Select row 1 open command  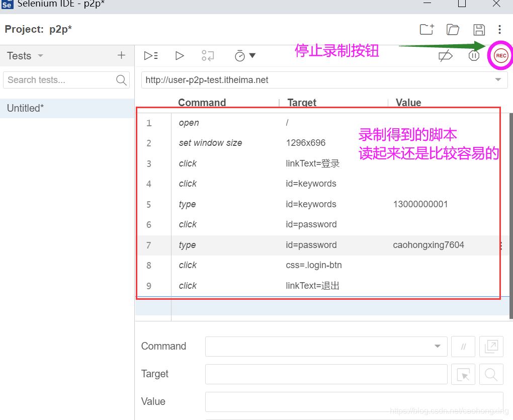[322, 123]
